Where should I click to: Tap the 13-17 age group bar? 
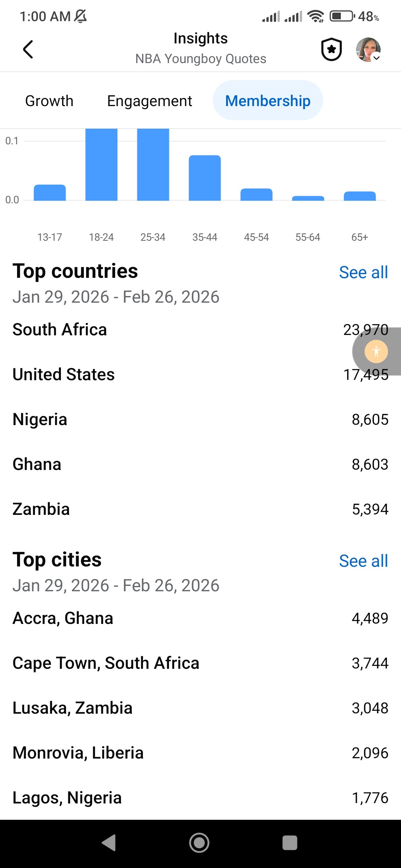[x=50, y=193]
